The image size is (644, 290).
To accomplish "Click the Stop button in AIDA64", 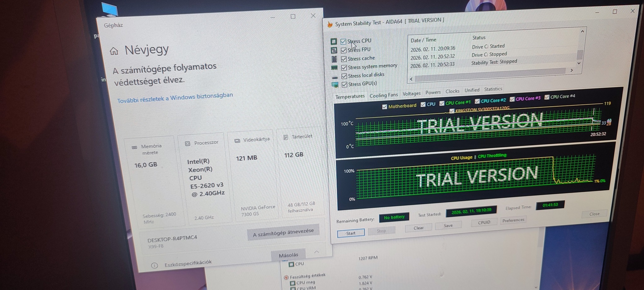I will tap(381, 231).
